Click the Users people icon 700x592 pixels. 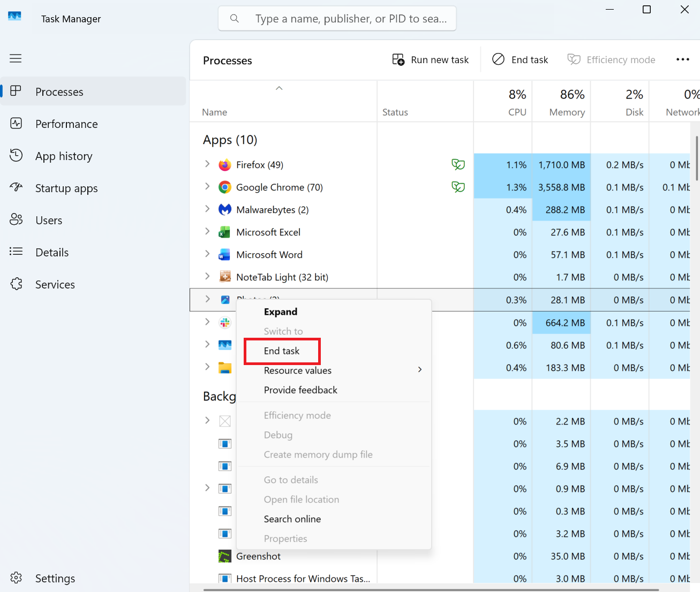click(16, 219)
